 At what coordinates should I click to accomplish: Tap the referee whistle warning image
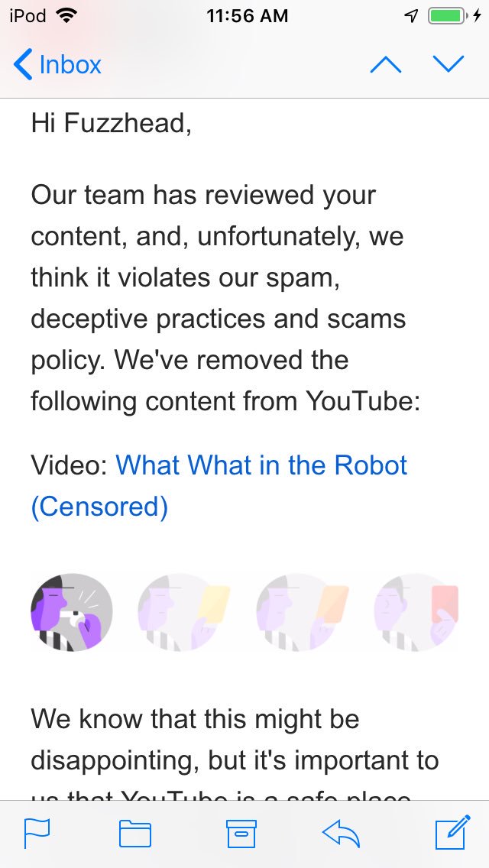(71, 612)
